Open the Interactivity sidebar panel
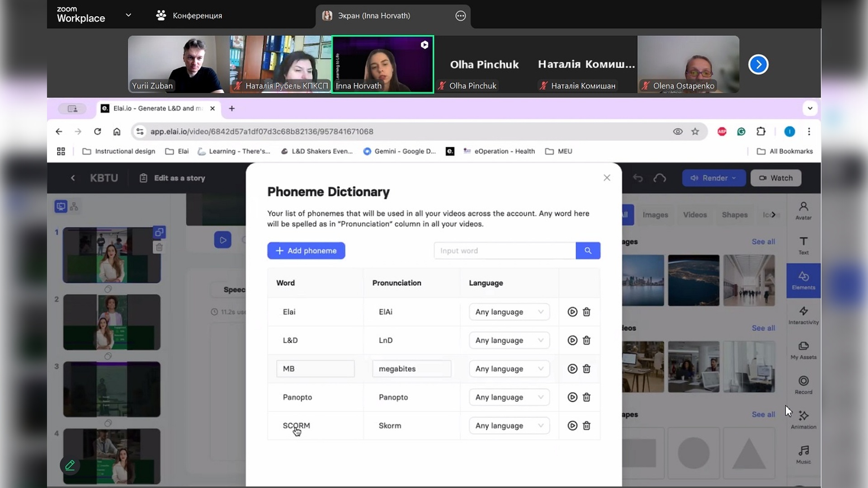This screenshot has width=868, height=488. click(803, 315)
